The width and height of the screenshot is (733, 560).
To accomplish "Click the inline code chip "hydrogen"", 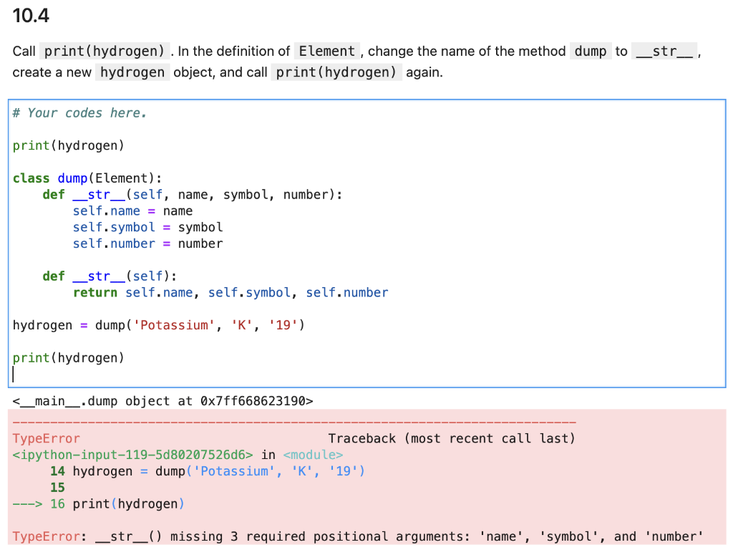I will coord(132,72).
